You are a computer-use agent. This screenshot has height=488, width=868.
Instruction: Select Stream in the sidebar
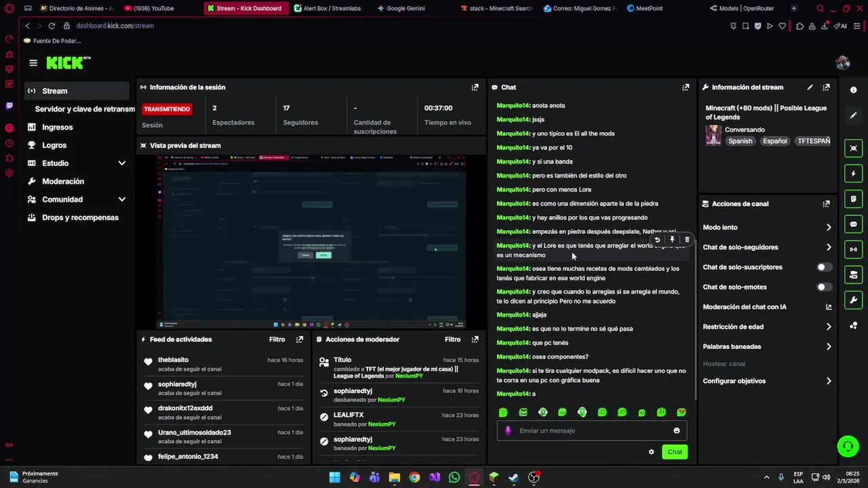pyautogui.click(x=77, y=91)
